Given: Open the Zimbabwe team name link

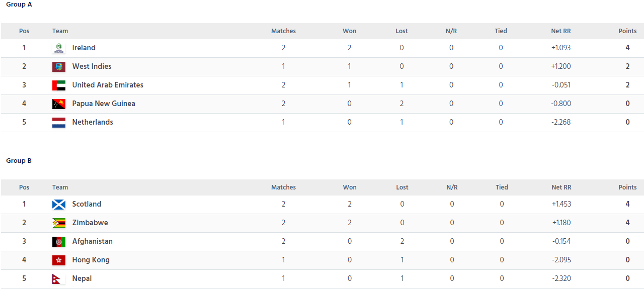Looking at the screenshot, I should pyautogui.click(x=90, y=223).
